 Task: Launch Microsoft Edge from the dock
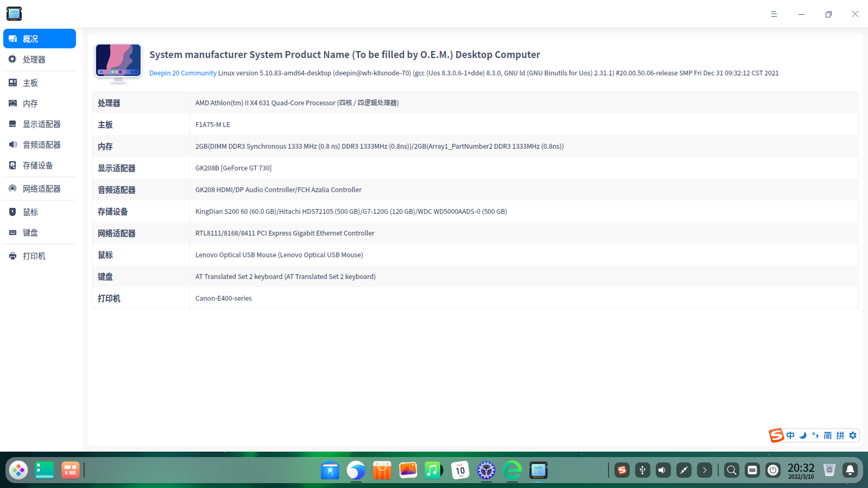coord(512,470)
